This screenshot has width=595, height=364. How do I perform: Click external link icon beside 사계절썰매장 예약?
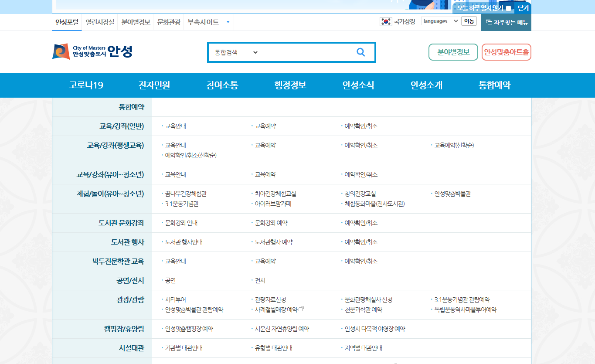[x=301, y=309]
